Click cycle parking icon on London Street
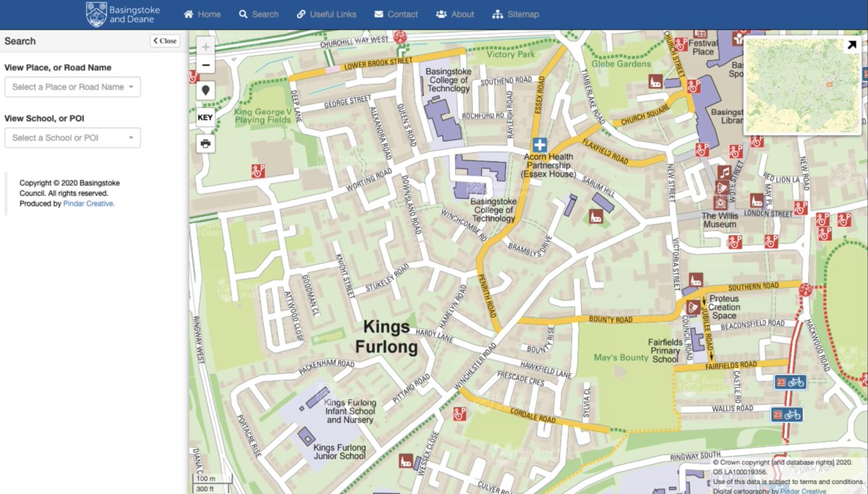 tap(801, 208)
